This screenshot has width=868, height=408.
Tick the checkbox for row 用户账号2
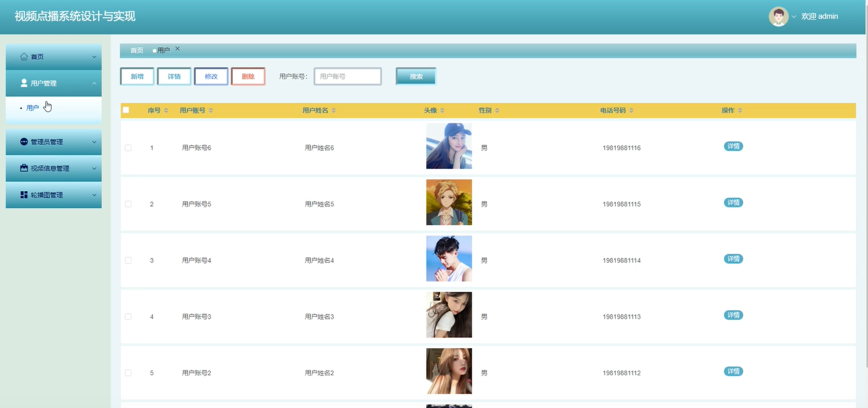[x=128, y=373]
